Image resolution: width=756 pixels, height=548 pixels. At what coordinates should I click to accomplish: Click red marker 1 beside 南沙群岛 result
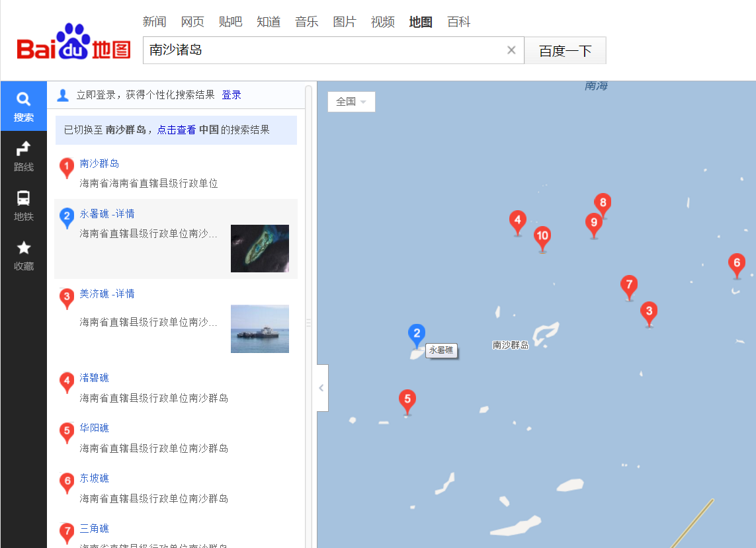pyautogui.click(x=67, y=168)
